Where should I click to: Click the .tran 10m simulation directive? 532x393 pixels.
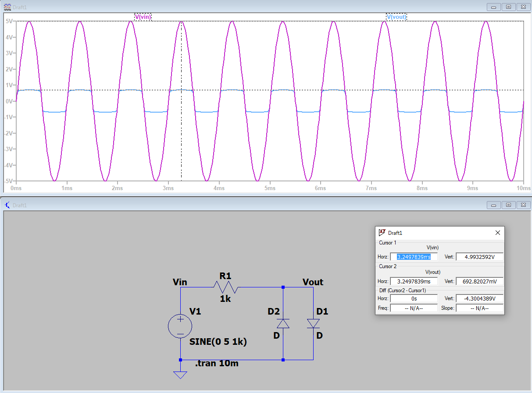point(217,363)
